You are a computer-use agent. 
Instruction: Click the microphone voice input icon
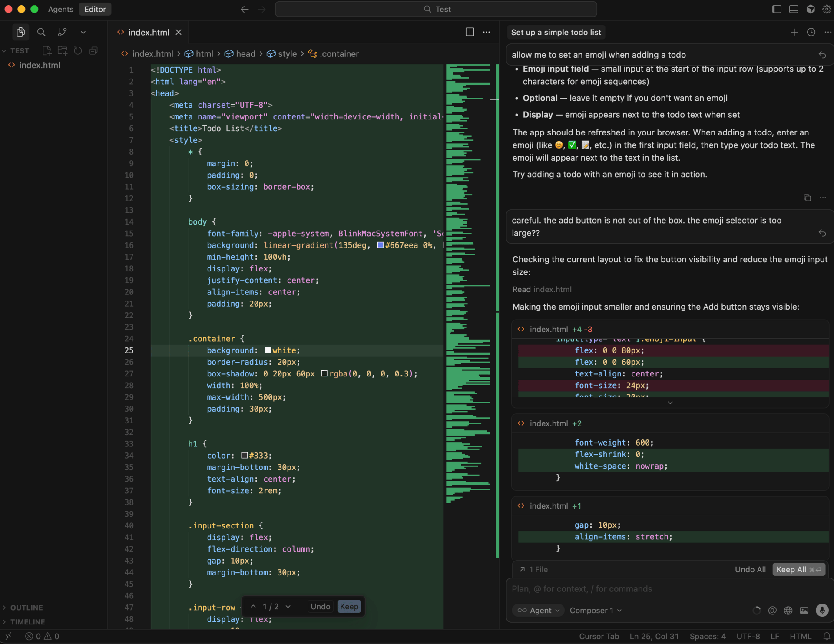[822, 610]
